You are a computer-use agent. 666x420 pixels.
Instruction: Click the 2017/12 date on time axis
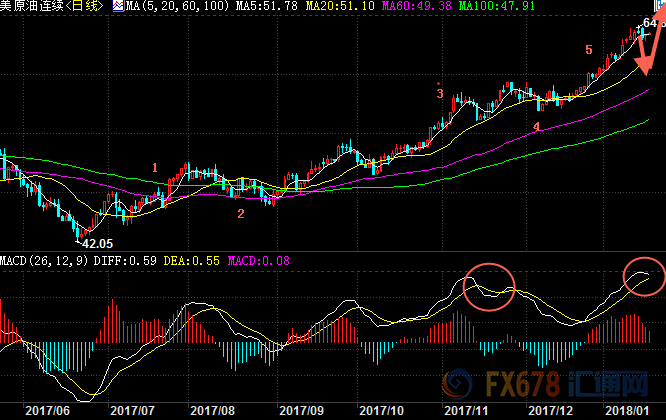pos(550,411)
